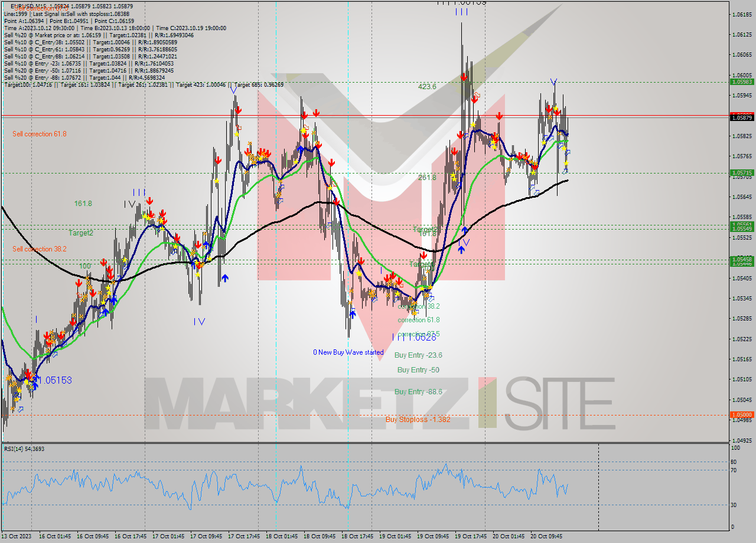Select the 'Sell %10 @ C_Entry38' line
756x543 pixels.
(90, 42)
